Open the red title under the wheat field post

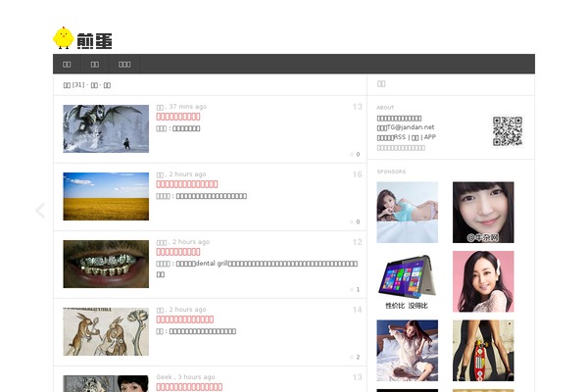tap(187, 184)
